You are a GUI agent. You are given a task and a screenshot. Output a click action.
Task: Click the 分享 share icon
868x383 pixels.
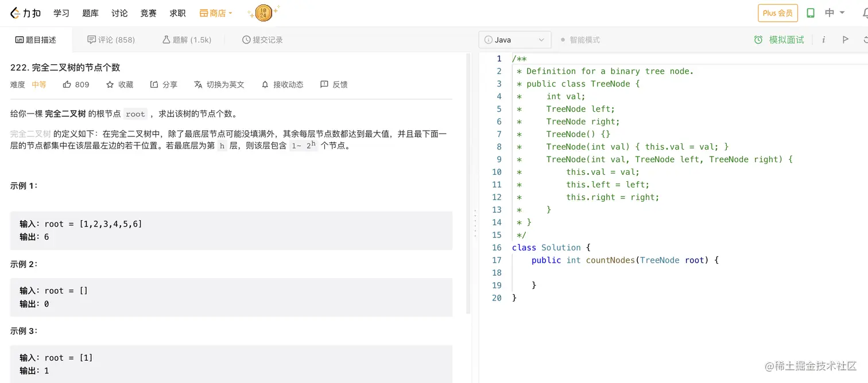click(x=154, y=84)
